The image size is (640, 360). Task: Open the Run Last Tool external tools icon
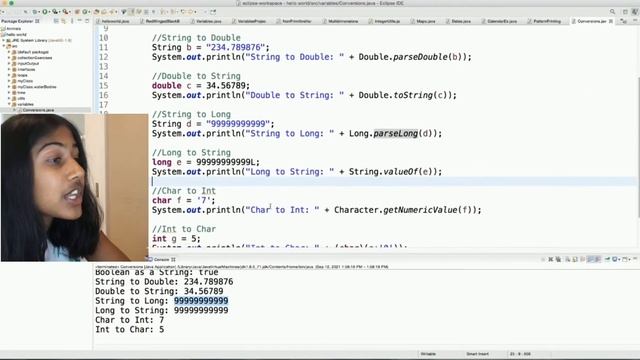pyautogui.click(x=65, y=11)
